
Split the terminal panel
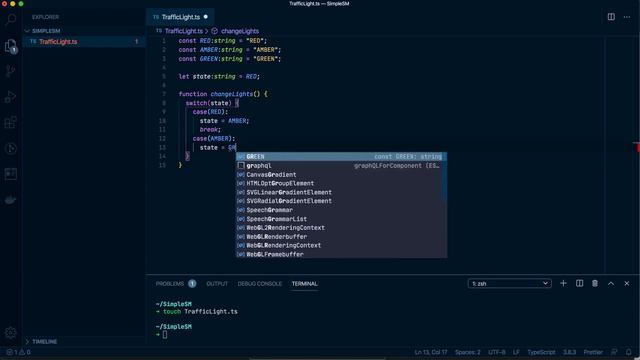pyautogui.click(x=579, y=283)
